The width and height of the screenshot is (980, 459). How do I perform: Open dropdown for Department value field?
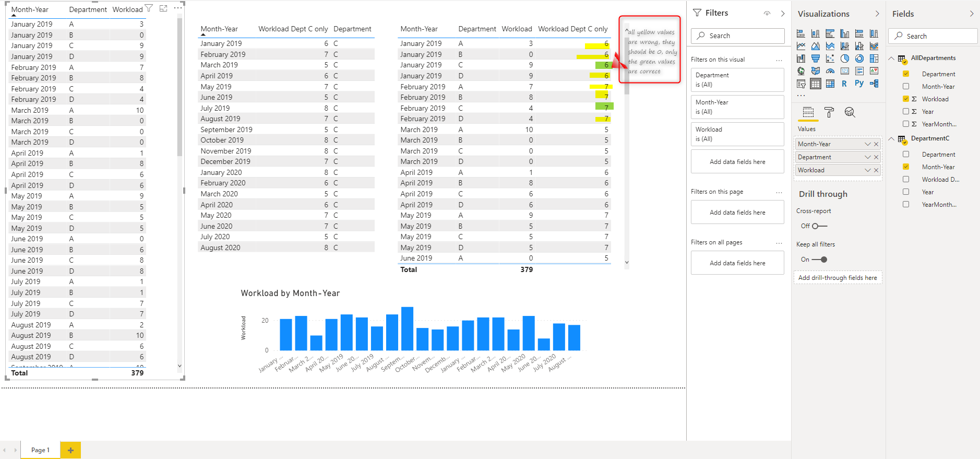tap(868, 157)
